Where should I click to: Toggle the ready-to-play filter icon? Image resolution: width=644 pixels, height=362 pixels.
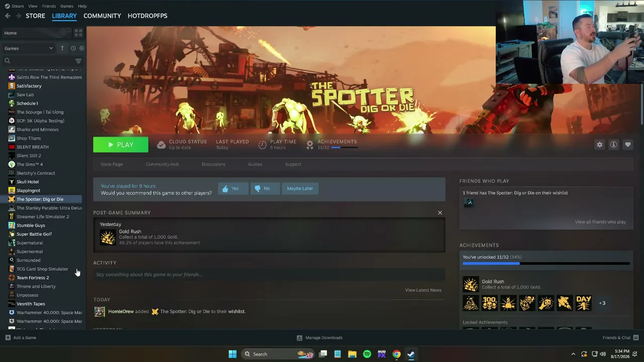[82, 48]
